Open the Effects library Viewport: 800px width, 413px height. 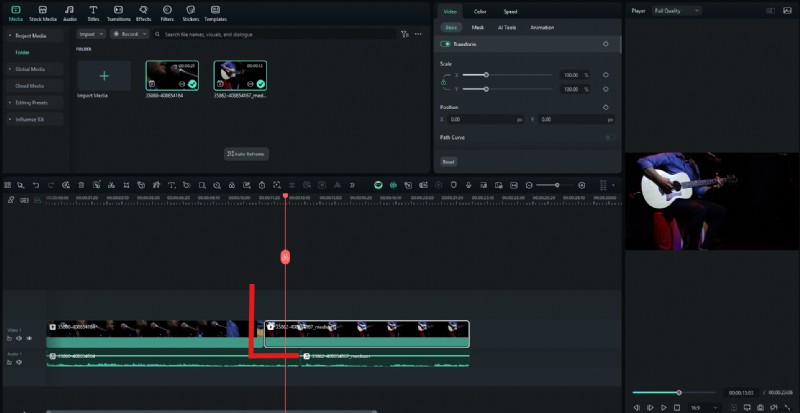[x=143, y=13]
